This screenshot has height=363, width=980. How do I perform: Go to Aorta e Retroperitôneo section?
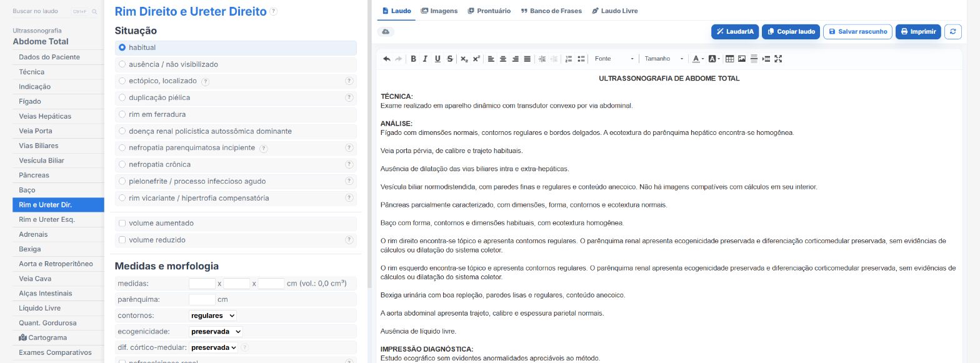pos(58,264)
